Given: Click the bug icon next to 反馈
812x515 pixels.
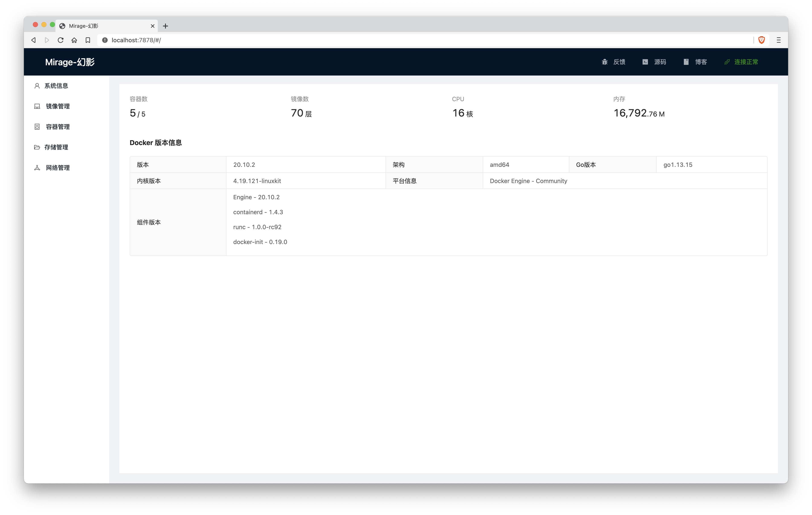Looking at the screenshot, I should coord(605,62).
